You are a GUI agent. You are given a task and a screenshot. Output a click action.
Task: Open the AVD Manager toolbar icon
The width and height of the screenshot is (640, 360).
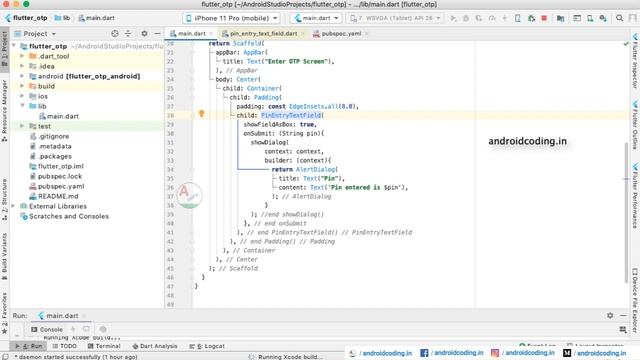[590, 18]
